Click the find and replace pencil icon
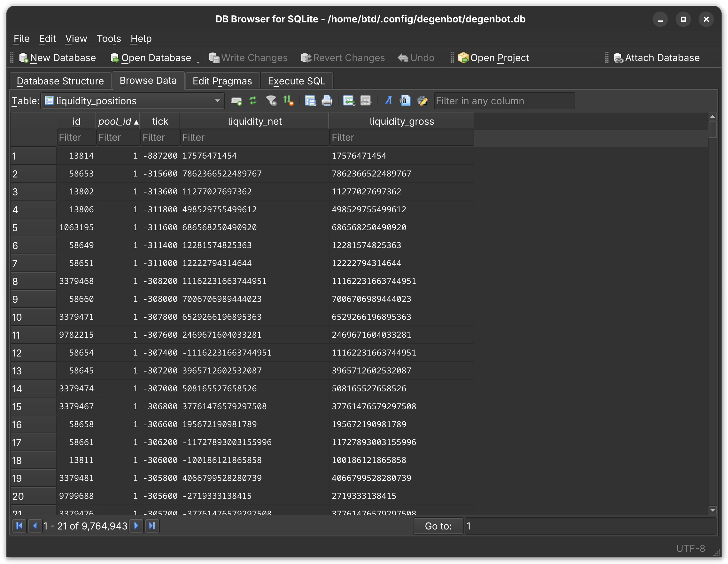This screenshot has width=728, height=564. [x=422, y=101]
